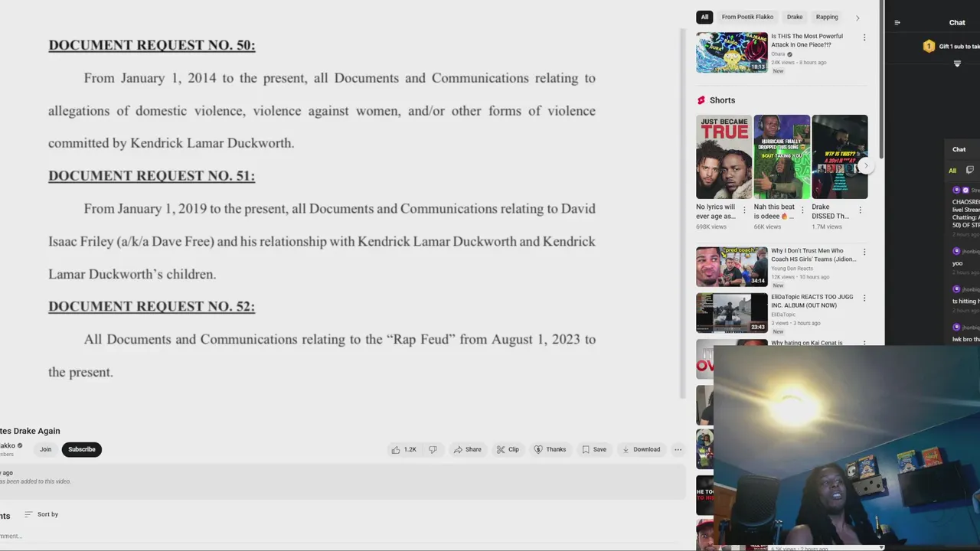Play the 'Nah this beat is odeee' short
Image resolution: width=980 pixels, height=551 pixels.
782,157
